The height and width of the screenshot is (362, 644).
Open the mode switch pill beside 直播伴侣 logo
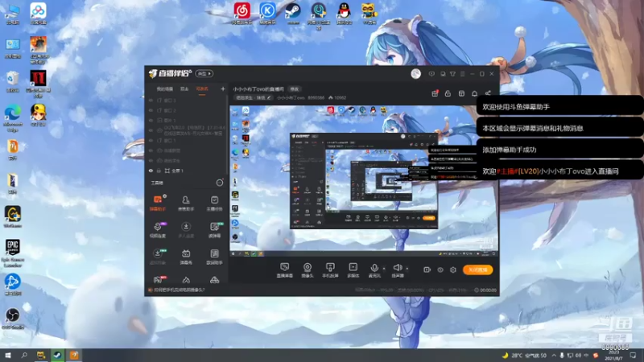(x=204, y=73)
